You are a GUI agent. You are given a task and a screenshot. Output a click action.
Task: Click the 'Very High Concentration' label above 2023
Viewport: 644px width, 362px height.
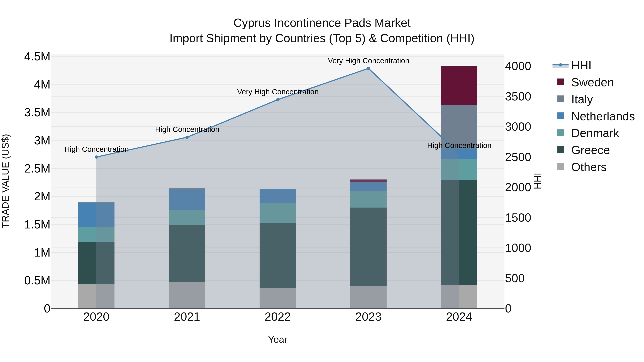point(369,61)
